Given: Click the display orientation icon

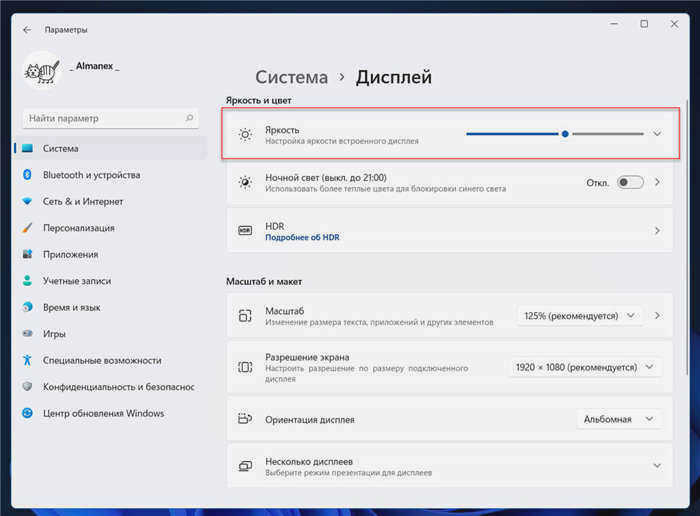Looking at the screenshot, I should [x=245, y=419].
